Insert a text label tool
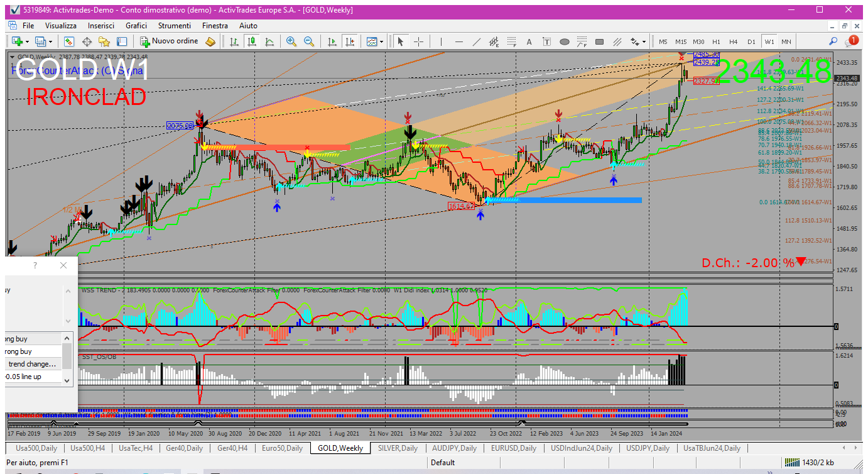The height and width of the screenshot is (474, 868). [547, 41]
